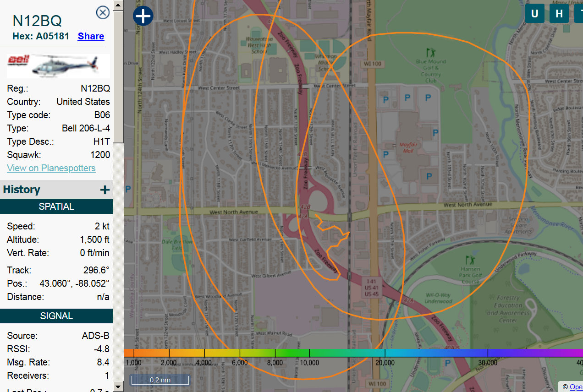Click the U map control button
This screenshot has height=392, width=583.
(x=534, y=13)
